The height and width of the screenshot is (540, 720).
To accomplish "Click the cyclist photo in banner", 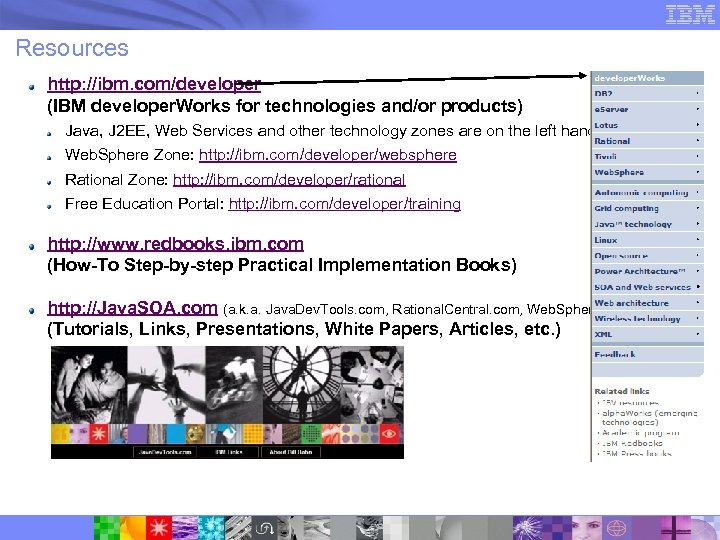I will tap(234, 385).
